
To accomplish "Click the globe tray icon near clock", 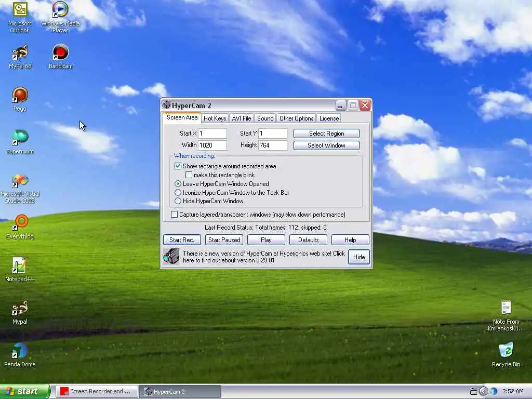I will [494, 392].
